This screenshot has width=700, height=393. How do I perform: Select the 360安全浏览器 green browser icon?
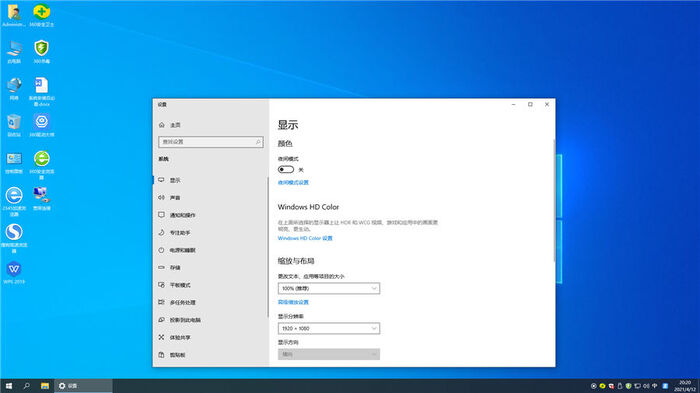[42, 165]
